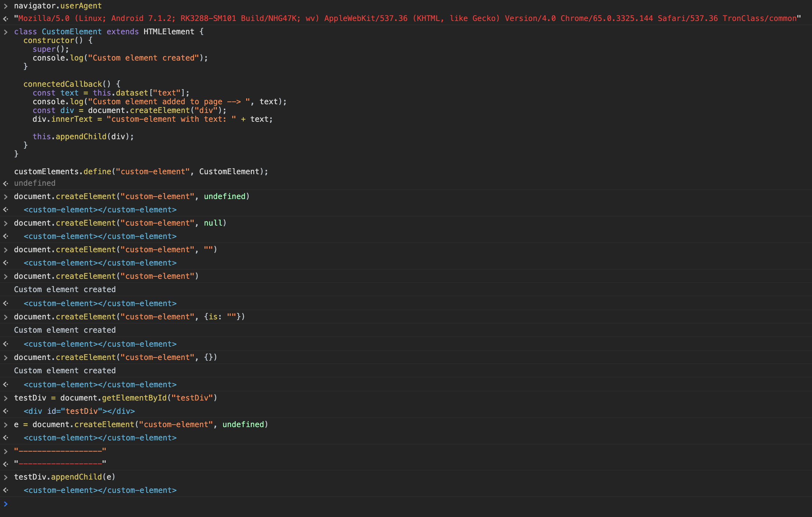The width and height of the screenshot is (812, 517).
Task: Click the output arrow beside user agent string
Action: [6, 19]
